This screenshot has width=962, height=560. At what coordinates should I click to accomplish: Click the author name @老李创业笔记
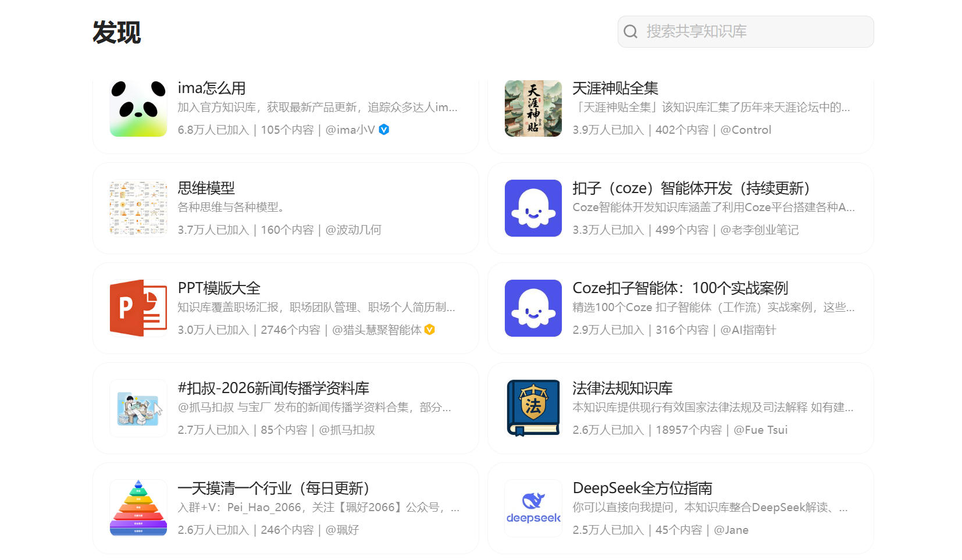(759, 230)
